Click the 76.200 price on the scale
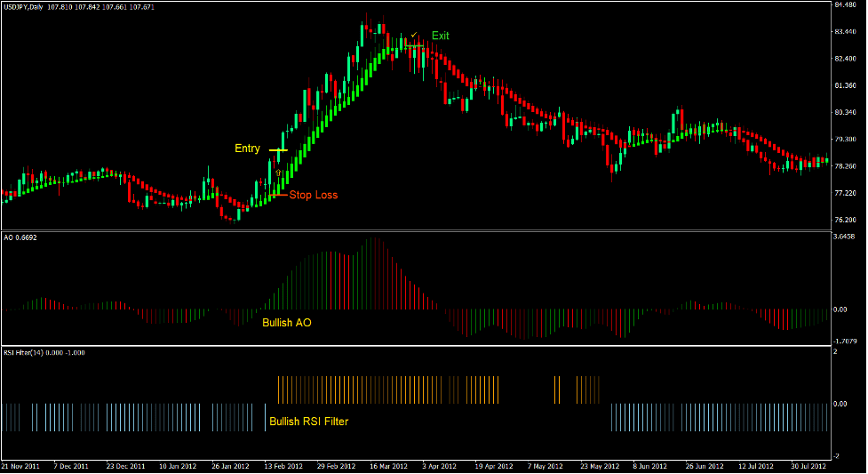The height and width of the screenshot is (474, 868). pyautogui.click(x=845, y=220)
